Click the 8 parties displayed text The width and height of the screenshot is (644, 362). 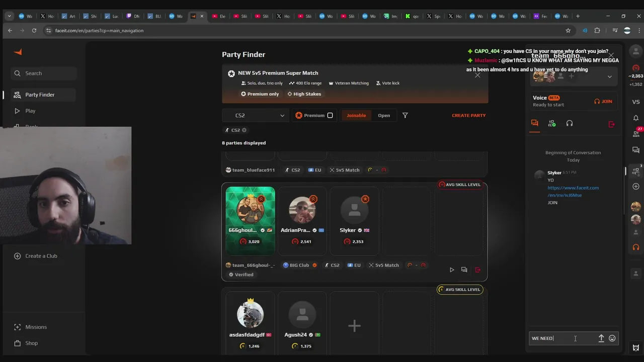click(244, 143)
